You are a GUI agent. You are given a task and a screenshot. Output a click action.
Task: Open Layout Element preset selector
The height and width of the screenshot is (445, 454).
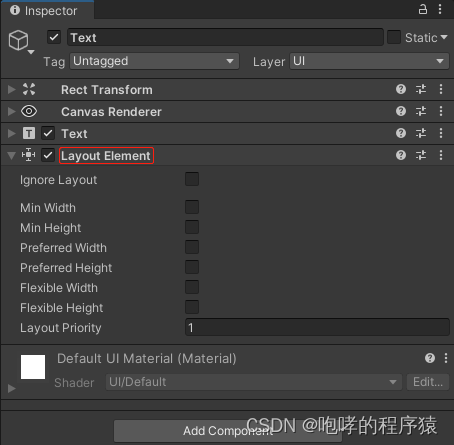point(421,155)
